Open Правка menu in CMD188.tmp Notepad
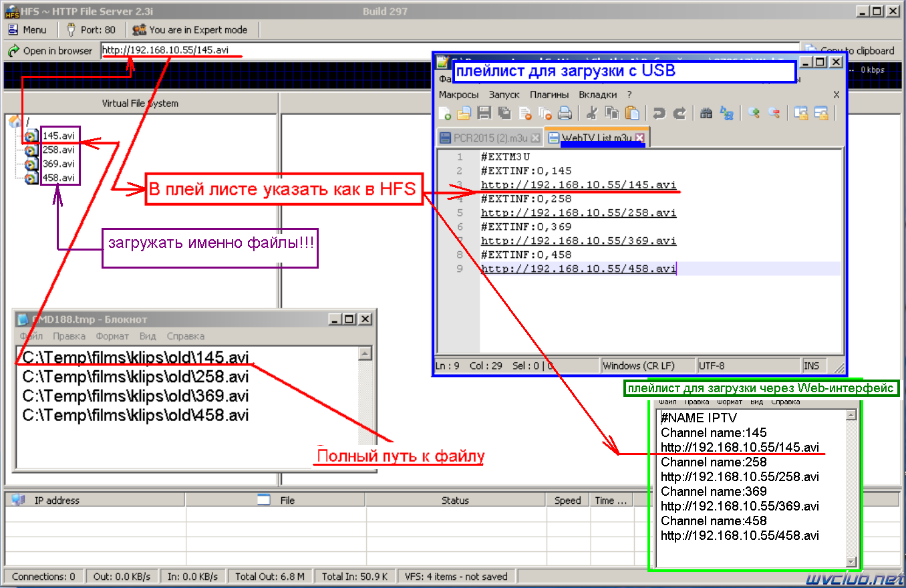This screenshot has height=588, width=906. [69, 336]
